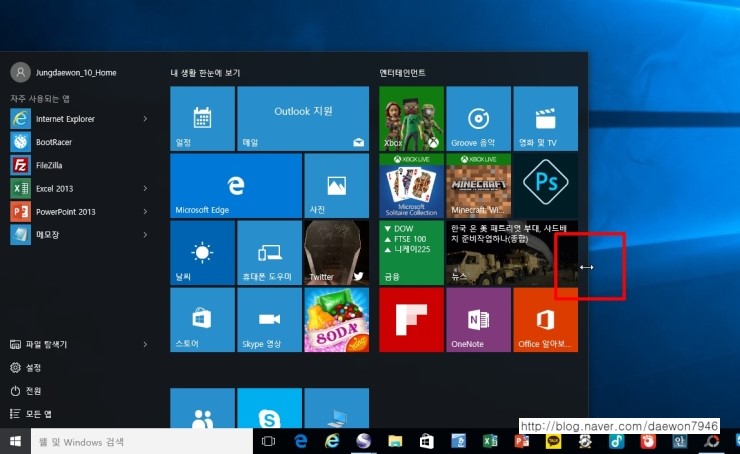Image resolution: width=740 pixels, height=454 pixels.
Task: Open Excel from the taskbar
Action: (490, 441)
